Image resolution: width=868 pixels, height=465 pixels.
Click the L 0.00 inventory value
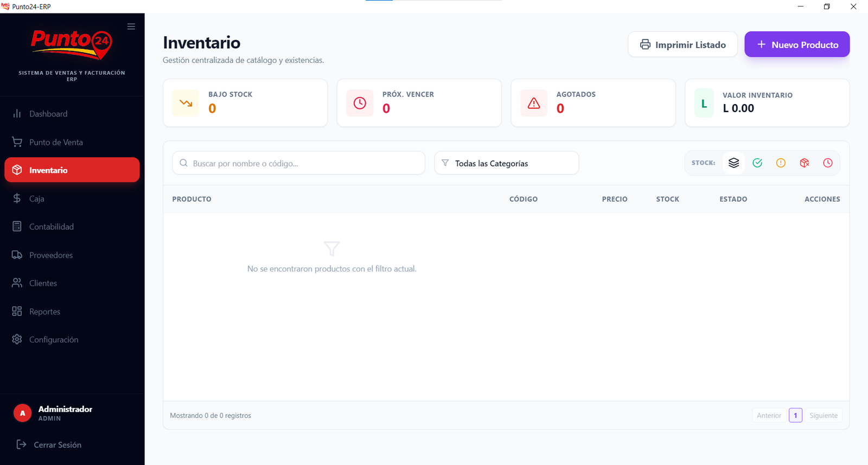pos(738,108)
